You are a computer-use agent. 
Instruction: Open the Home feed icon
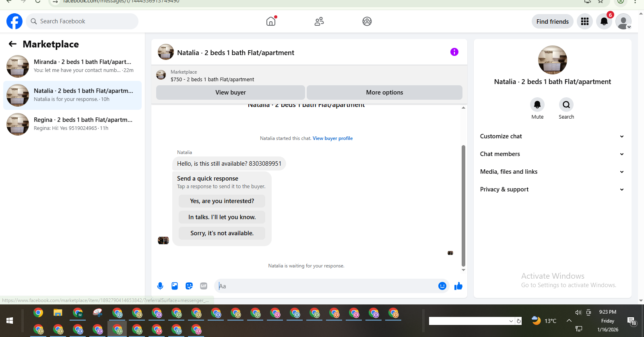point(271,21)
